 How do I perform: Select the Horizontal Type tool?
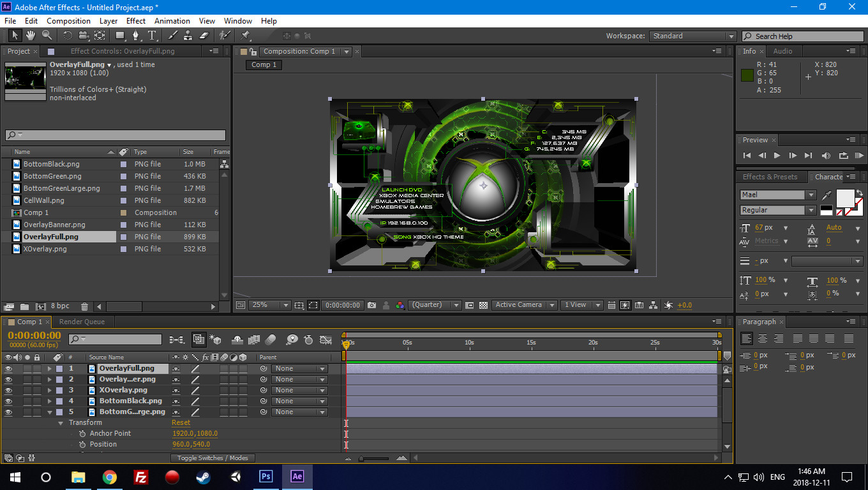[152, 36]
